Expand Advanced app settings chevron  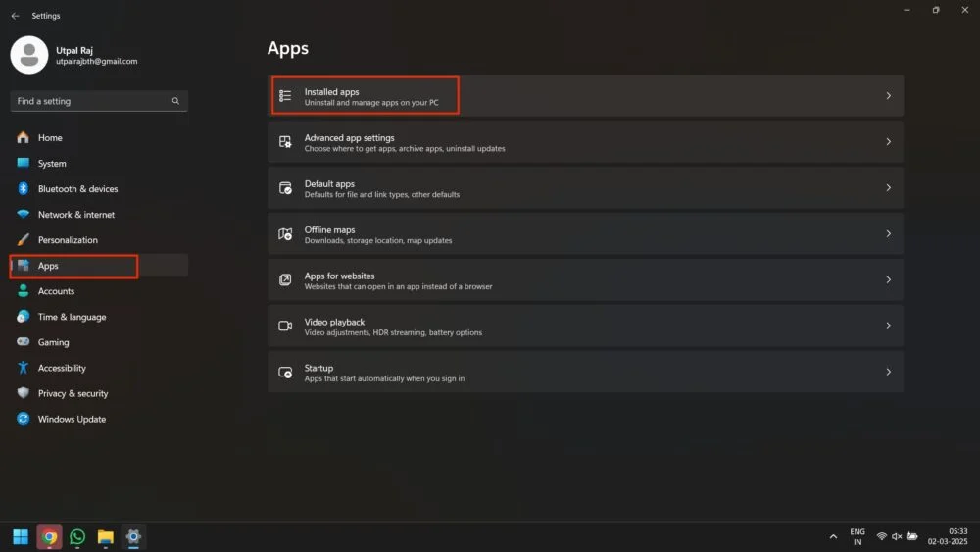tap(888, 142)
